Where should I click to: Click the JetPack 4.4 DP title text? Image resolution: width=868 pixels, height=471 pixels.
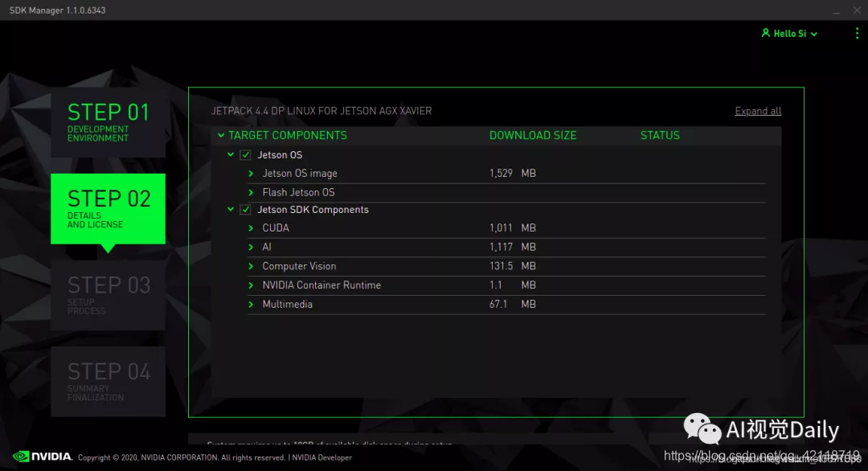click(x=321, y=111)
